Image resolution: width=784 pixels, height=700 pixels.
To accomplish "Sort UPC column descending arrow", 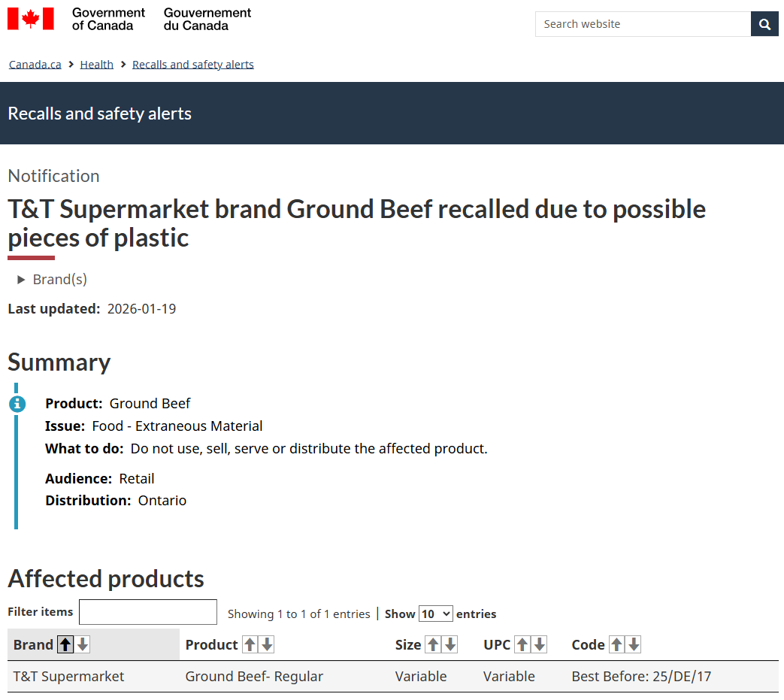I will (539, 644).
